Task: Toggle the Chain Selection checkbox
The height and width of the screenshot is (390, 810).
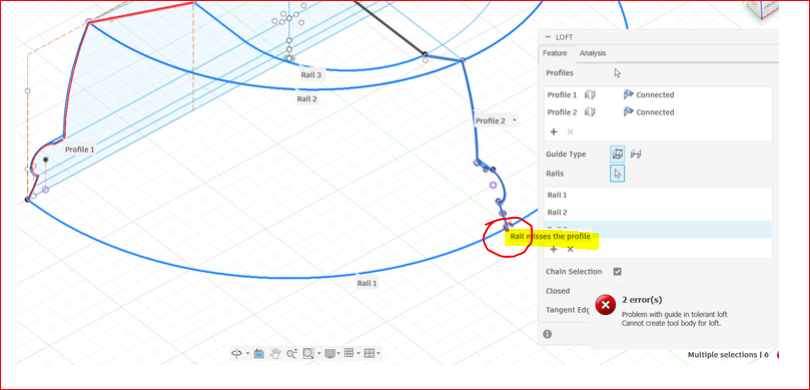Action: point(617,272)
